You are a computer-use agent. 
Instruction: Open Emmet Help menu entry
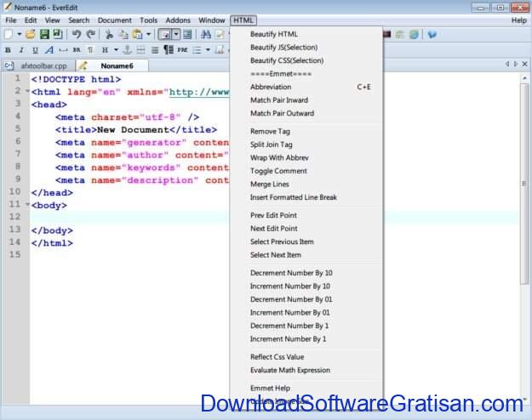(306, 389)
